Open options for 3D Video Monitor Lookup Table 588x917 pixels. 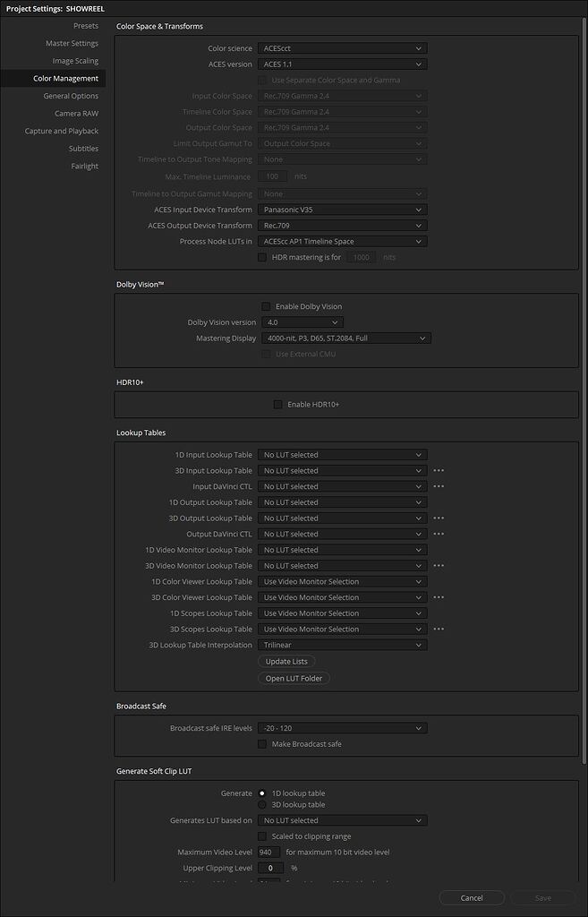(x=437, y=565)
